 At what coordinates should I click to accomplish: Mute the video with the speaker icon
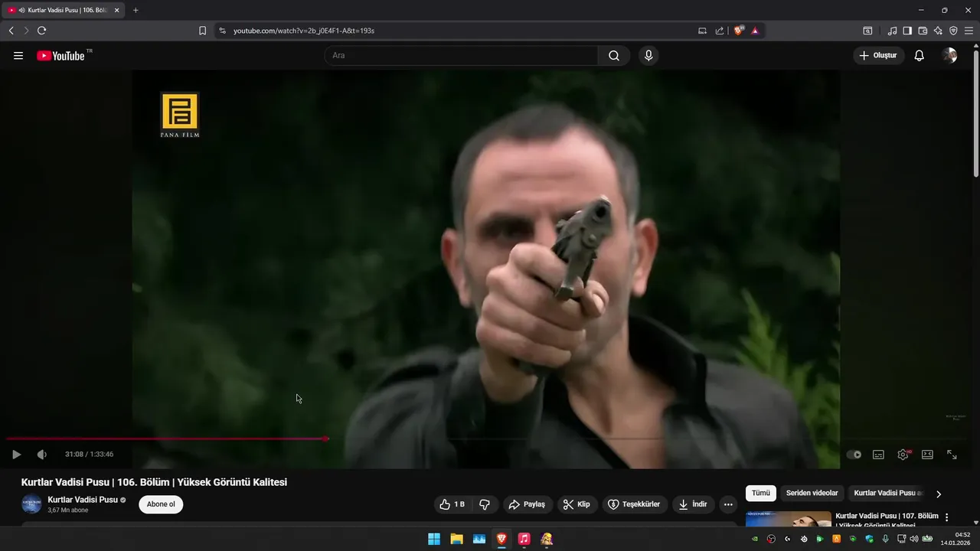42,455
